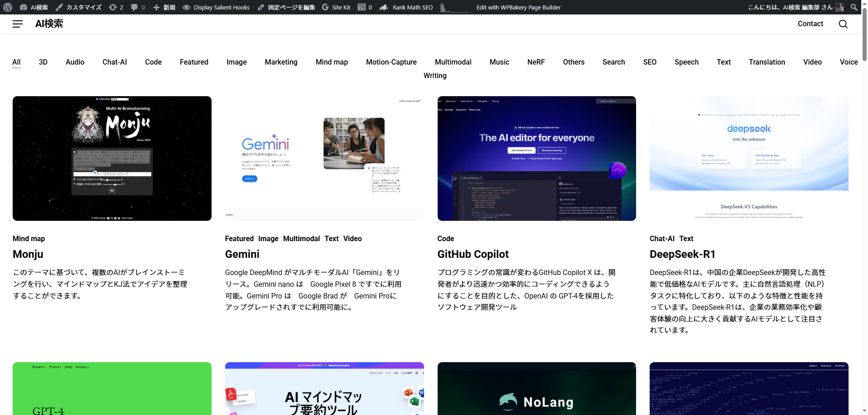Click 固定ページを編集 in admin bar
This screenshot has height=415, width=868.
coord(286,7)
